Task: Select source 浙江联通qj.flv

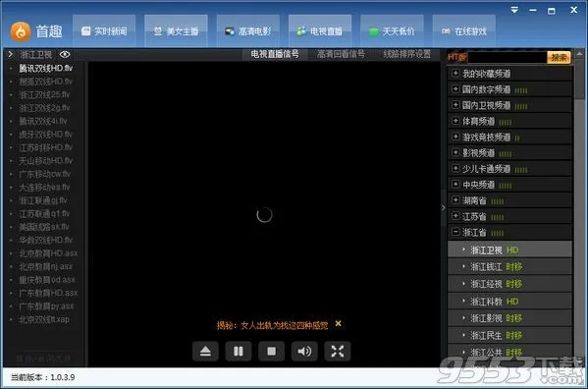Action: (43, 200)
